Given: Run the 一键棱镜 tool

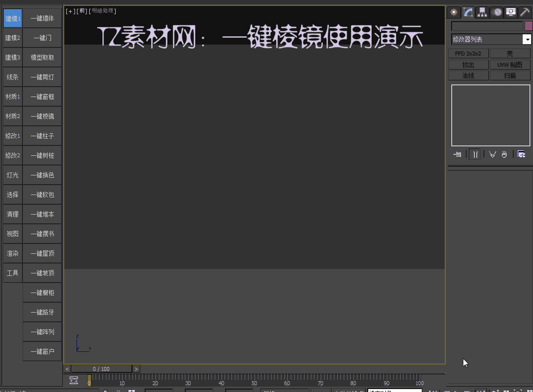Looking at the screenshot, I should (x=42, y=116).
